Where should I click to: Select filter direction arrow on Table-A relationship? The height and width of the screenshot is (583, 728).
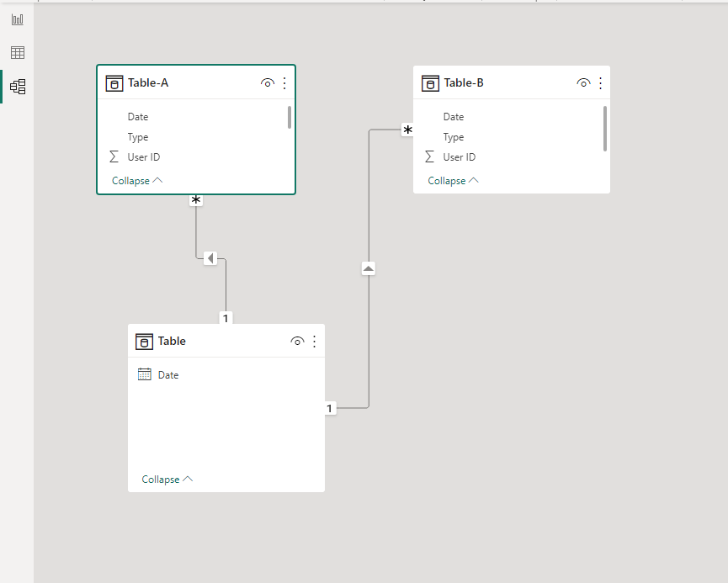click(x=210, y=258)
